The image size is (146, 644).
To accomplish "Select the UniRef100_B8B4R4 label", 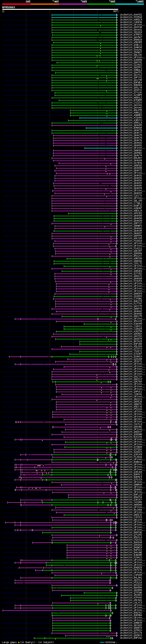I will click(x=131, y=85).
